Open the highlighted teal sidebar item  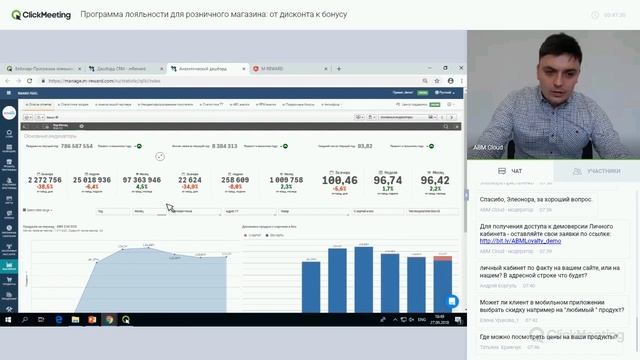click(x=9, y=267)
